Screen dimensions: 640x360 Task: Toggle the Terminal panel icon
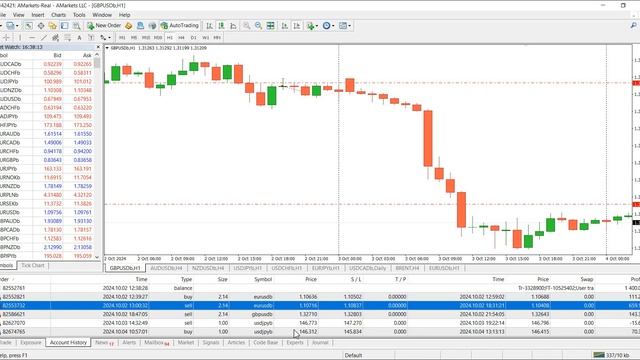64,26
